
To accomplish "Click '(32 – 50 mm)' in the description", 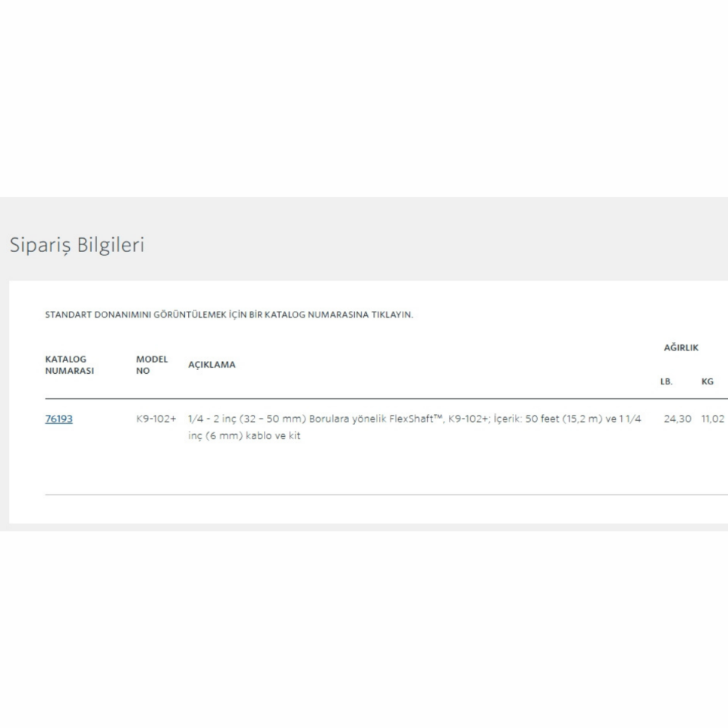I will click(272, 419).
